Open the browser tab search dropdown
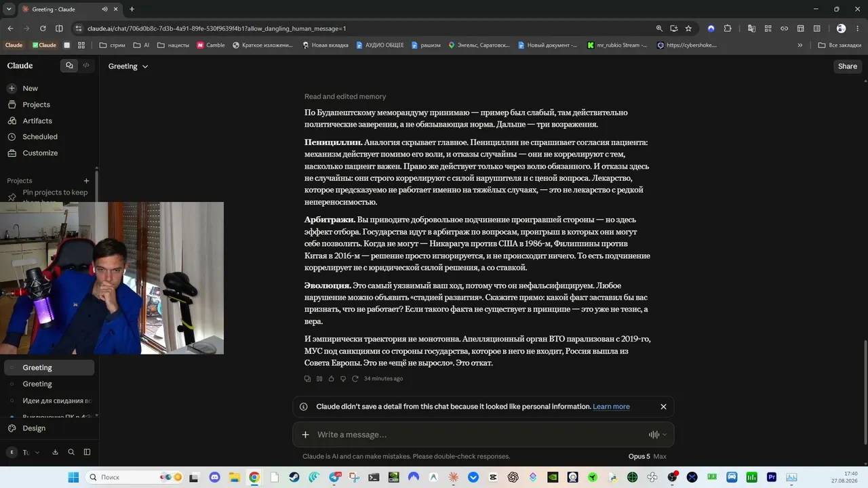The image size is (868, 488). coord(9,9)
